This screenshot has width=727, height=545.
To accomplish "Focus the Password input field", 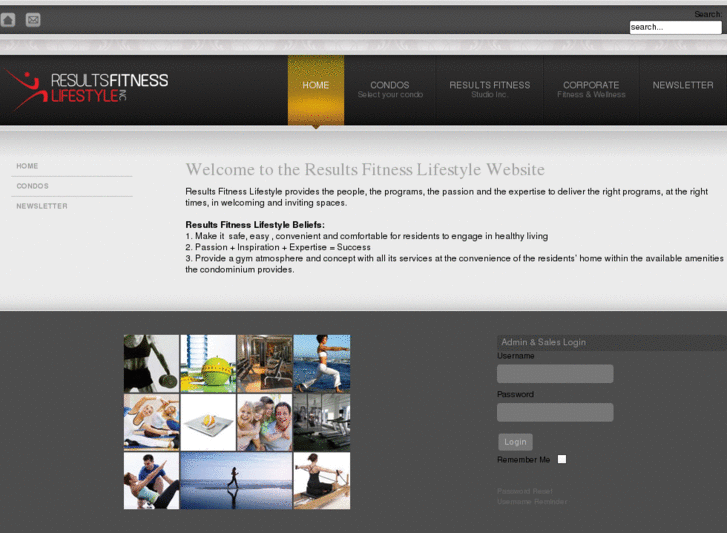I will [555, 412].
